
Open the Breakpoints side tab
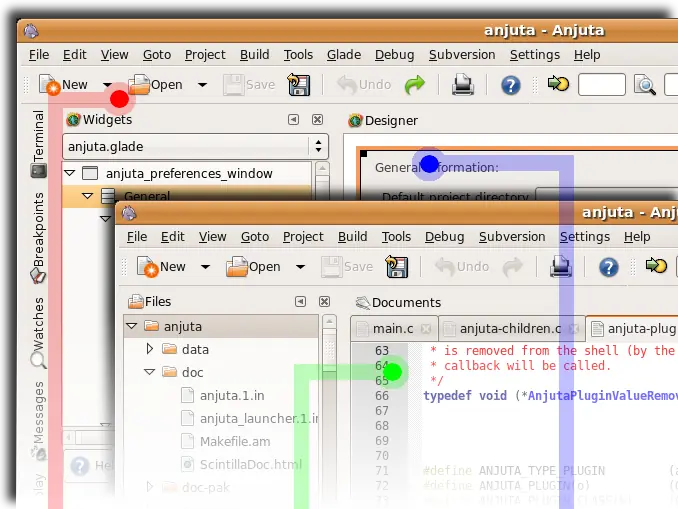(x=38, y=238)
